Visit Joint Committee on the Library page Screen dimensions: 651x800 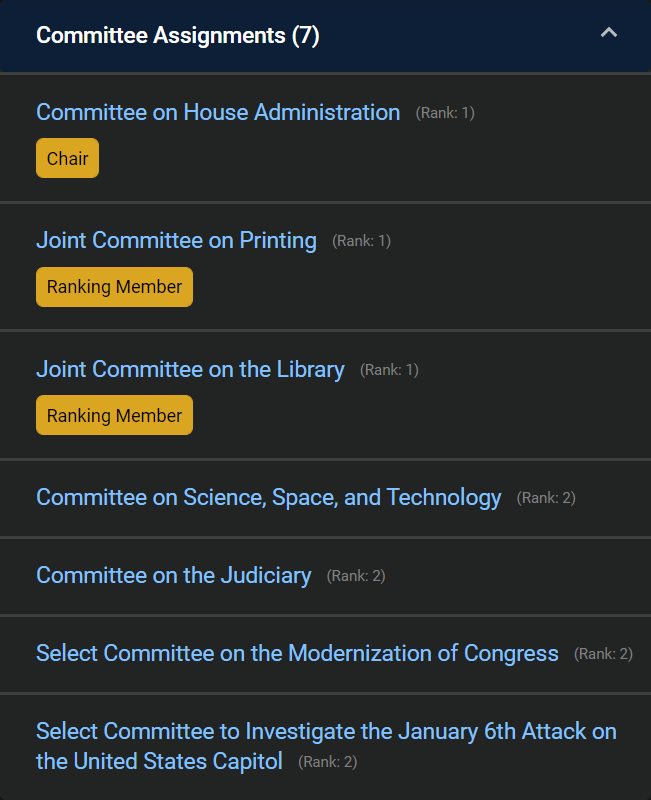(190, 369)
